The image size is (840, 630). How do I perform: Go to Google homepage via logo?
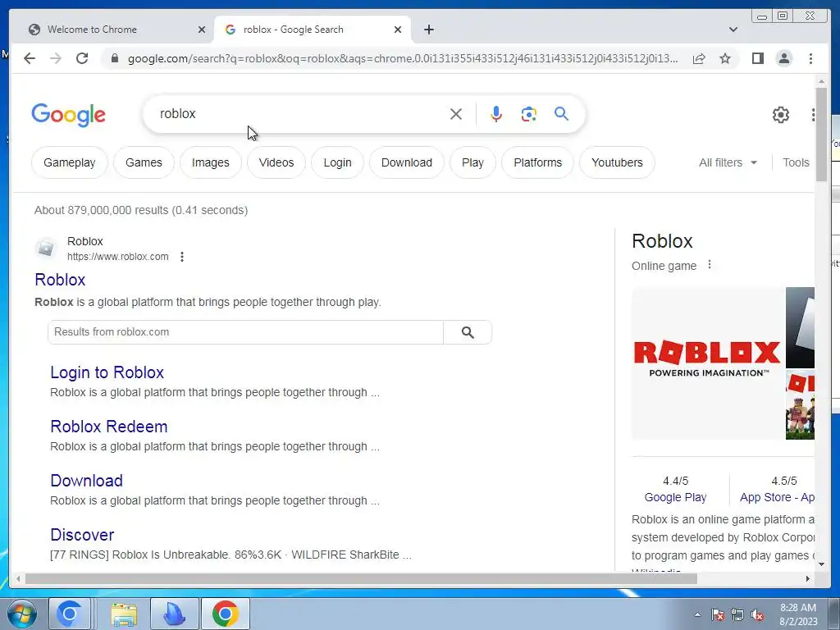[x=69, y=114]
